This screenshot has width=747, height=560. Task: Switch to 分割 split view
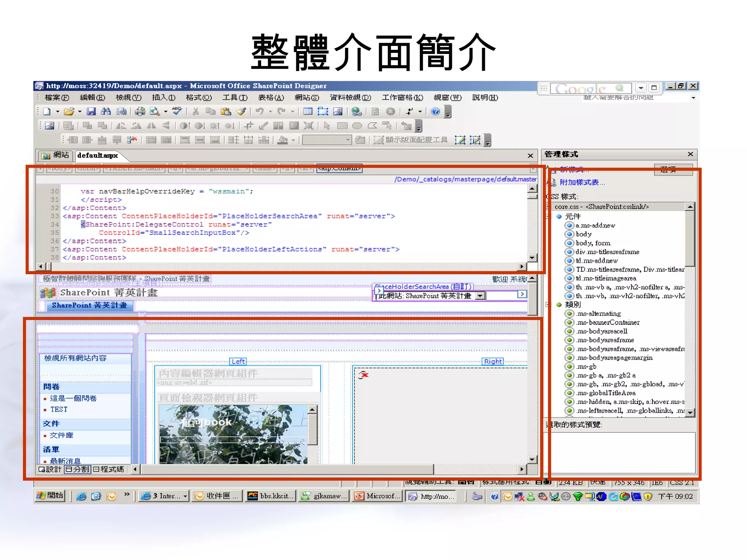(x=78, y=469)
